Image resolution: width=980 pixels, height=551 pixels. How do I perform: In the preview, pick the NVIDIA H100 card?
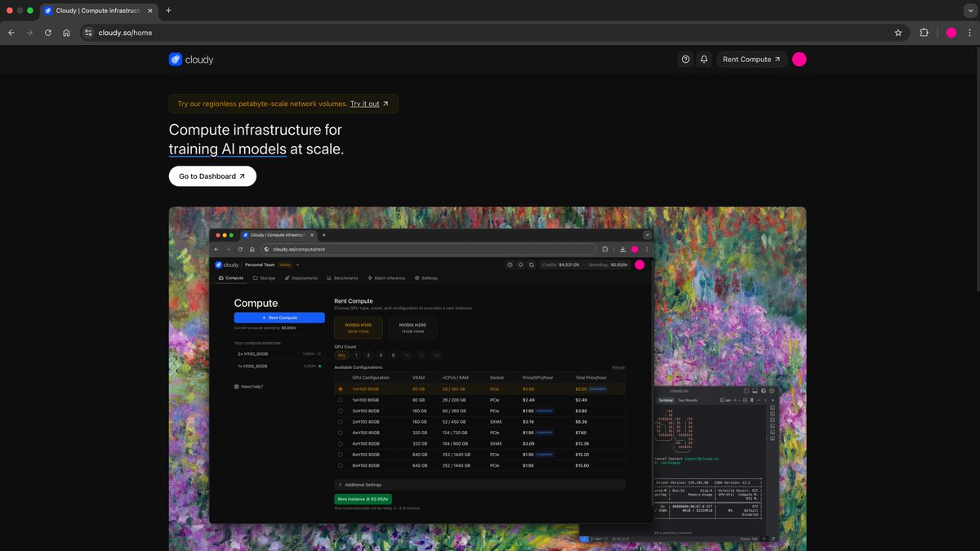point(359,327)
